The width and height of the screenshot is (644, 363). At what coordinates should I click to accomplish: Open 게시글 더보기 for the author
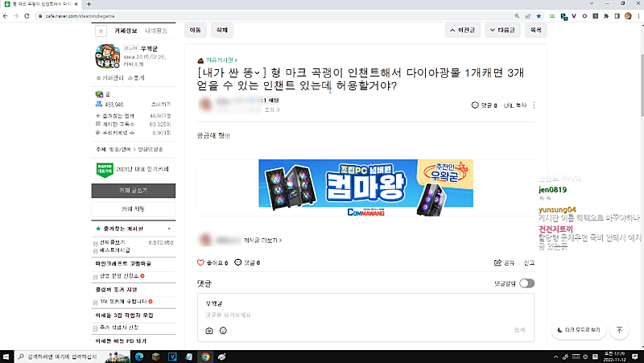pos(262,240)
